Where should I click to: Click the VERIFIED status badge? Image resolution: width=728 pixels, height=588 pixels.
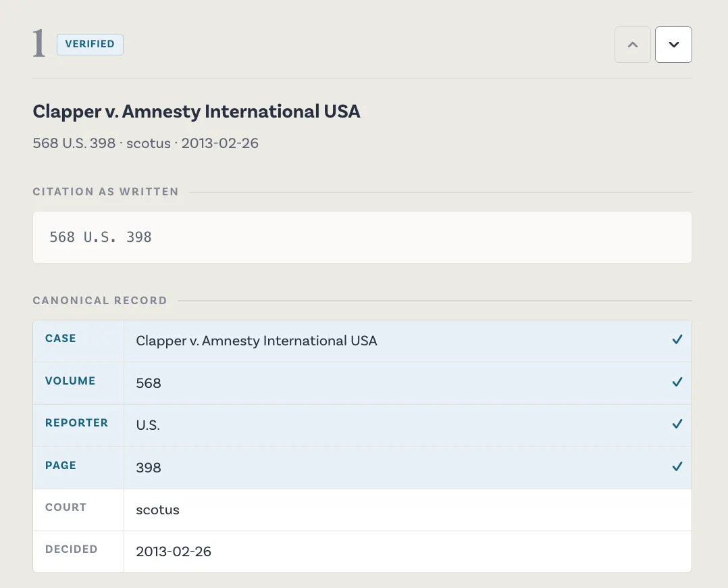pyautogui.click(x=90, y=44)
